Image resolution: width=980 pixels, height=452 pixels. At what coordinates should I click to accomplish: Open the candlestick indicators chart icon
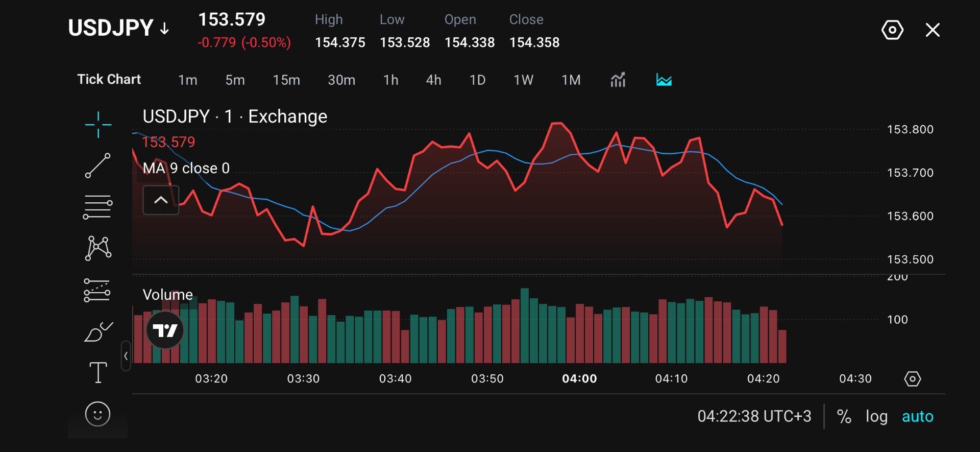pos(618,80)
